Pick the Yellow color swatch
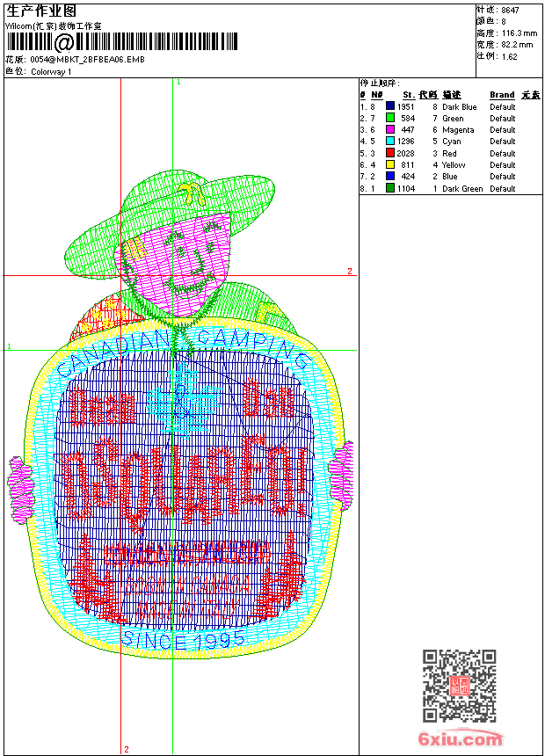The image size is (545, 756). [x=390, y=164]
